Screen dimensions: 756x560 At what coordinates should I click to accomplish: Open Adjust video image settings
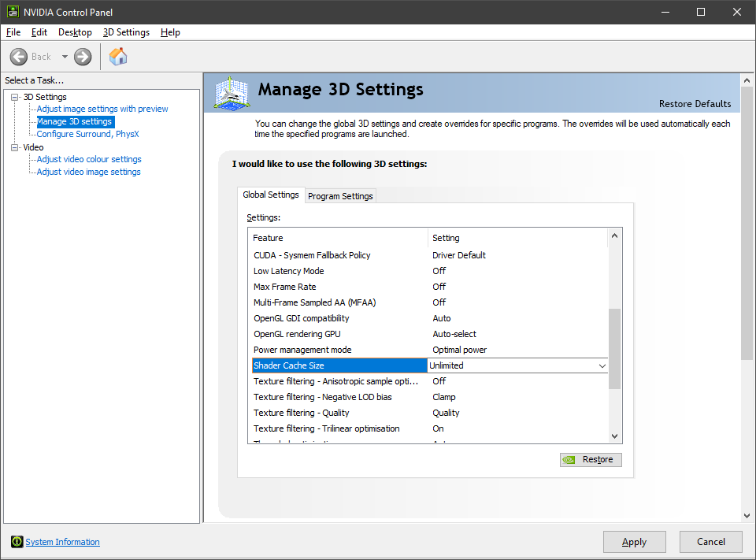point(89,172)
